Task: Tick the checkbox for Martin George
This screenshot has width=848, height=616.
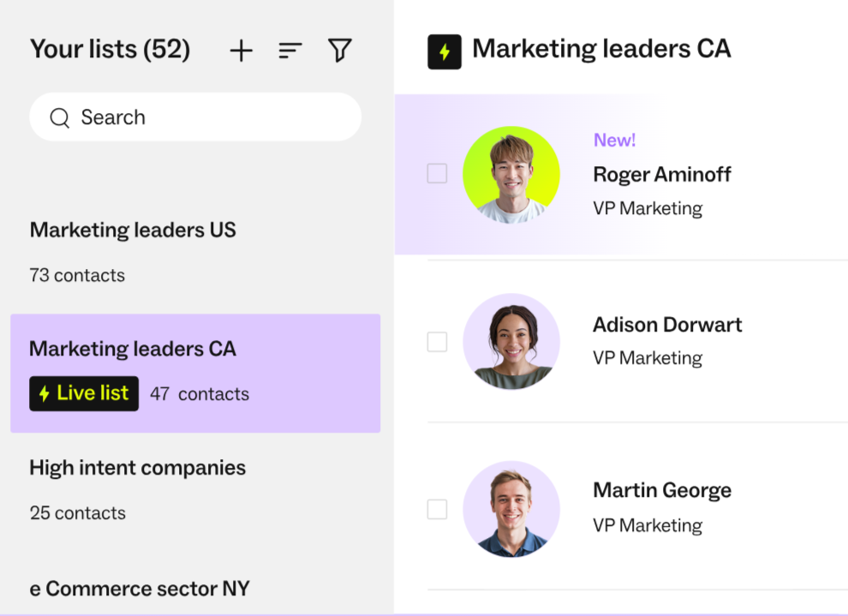Action: pos(437,509)
